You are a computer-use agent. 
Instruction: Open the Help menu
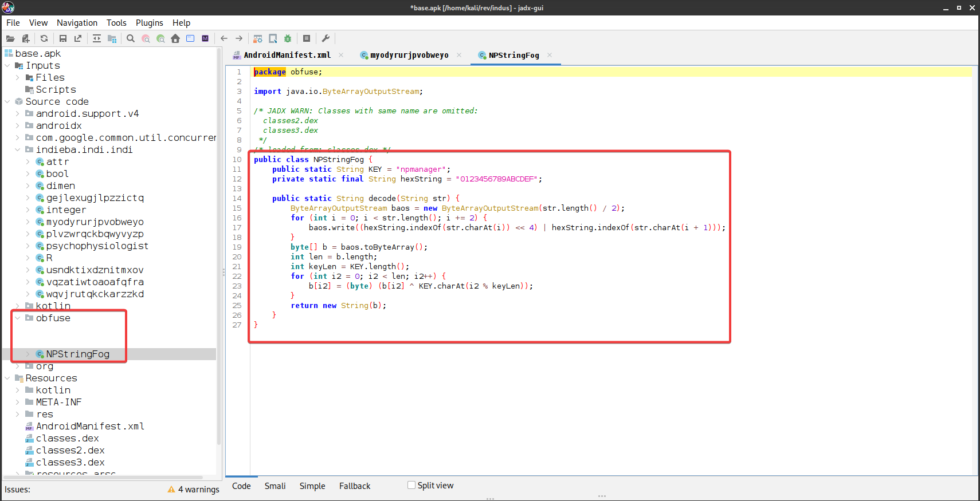point(181,23)
